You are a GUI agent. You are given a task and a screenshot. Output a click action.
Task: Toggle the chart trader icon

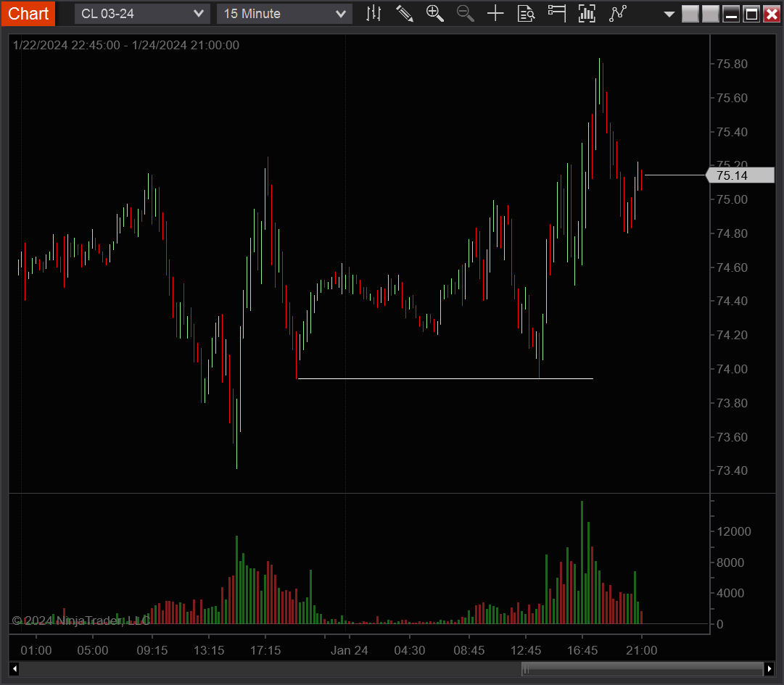[x=556, y=14]
